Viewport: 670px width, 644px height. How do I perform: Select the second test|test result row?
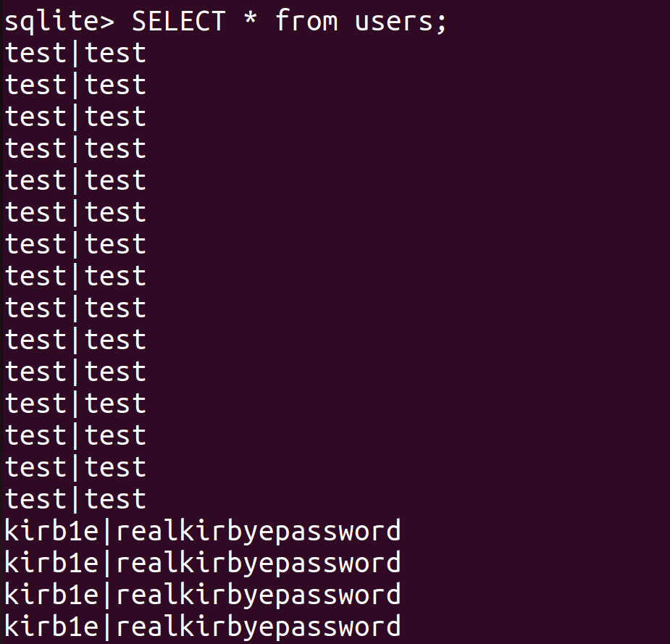(75, 85)
